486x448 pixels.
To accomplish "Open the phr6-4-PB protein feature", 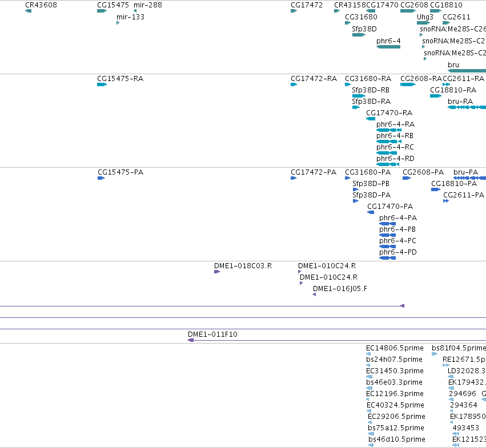I will [397, 229].
